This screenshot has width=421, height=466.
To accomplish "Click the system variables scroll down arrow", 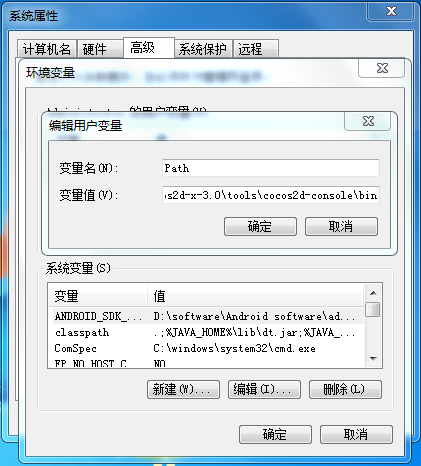I will click(373, 359).
